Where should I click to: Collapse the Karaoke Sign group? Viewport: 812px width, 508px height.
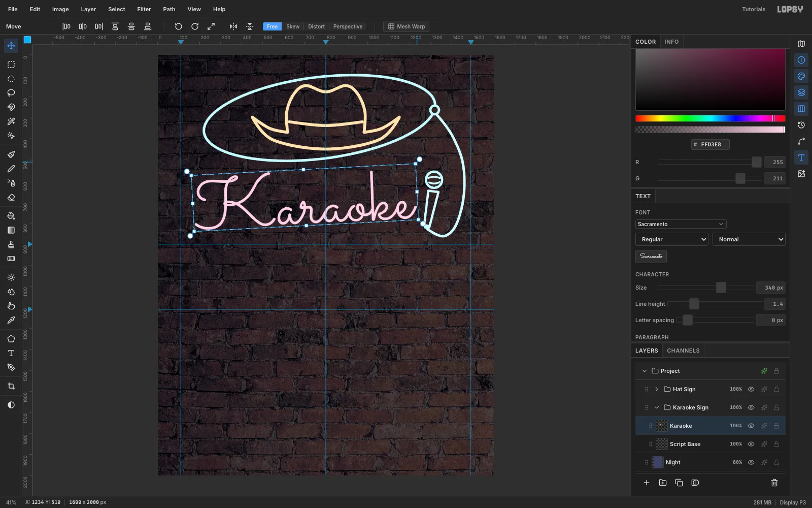click(657, 407)
